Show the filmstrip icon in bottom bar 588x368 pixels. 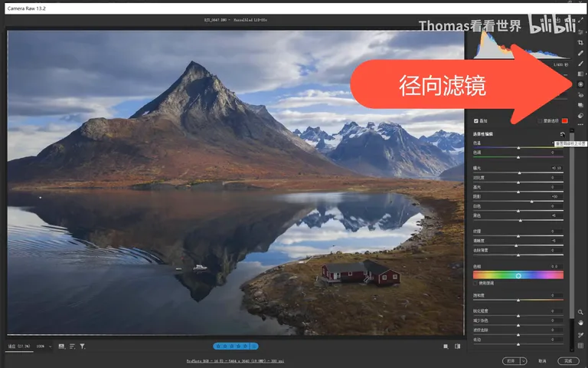click(61, 347)
